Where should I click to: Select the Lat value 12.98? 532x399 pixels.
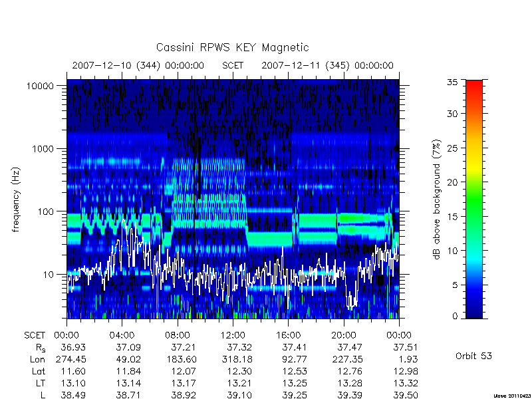pos(406,371)
